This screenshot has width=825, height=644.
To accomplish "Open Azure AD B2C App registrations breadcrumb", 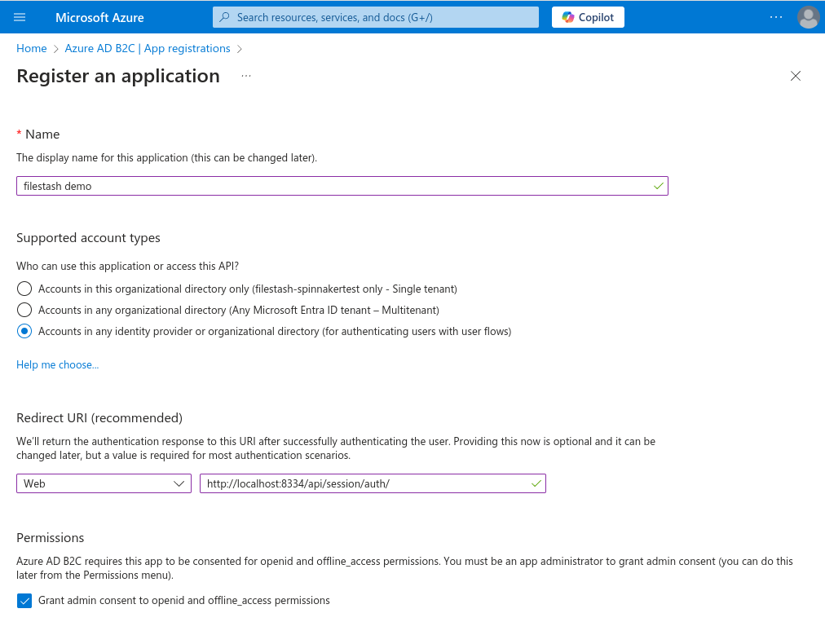I will [148, 48].
